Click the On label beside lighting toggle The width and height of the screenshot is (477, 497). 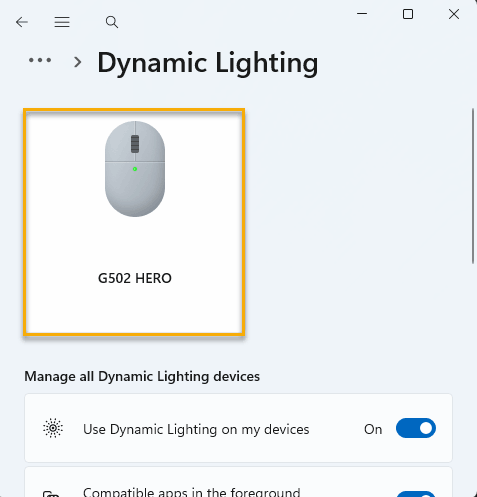click(373, 429)
